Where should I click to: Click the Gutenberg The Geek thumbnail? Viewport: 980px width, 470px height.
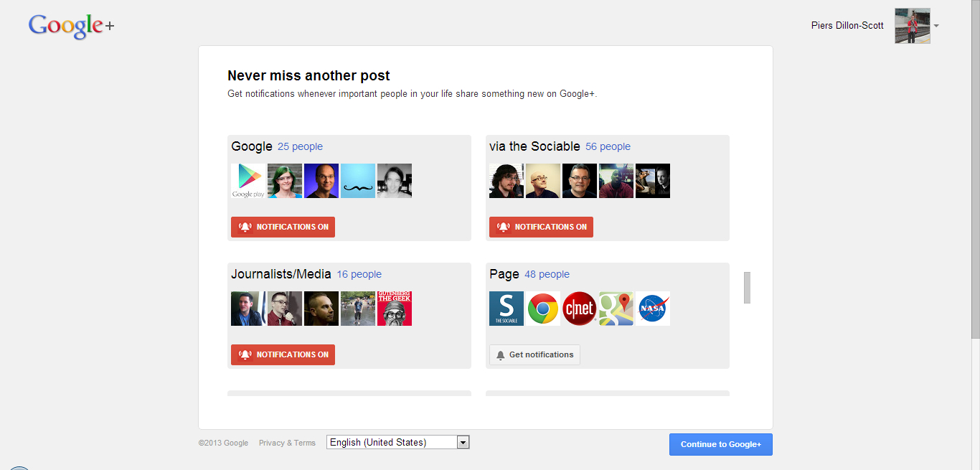[395, 309]
